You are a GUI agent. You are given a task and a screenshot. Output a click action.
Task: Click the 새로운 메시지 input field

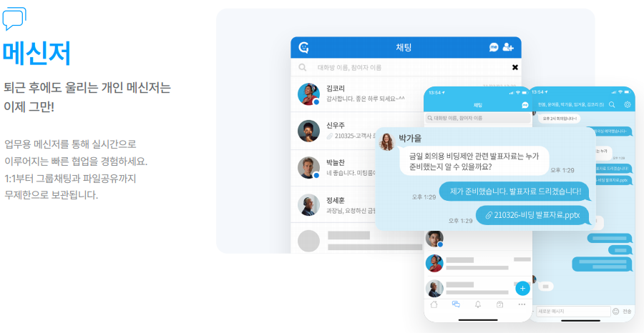(573, 312)
